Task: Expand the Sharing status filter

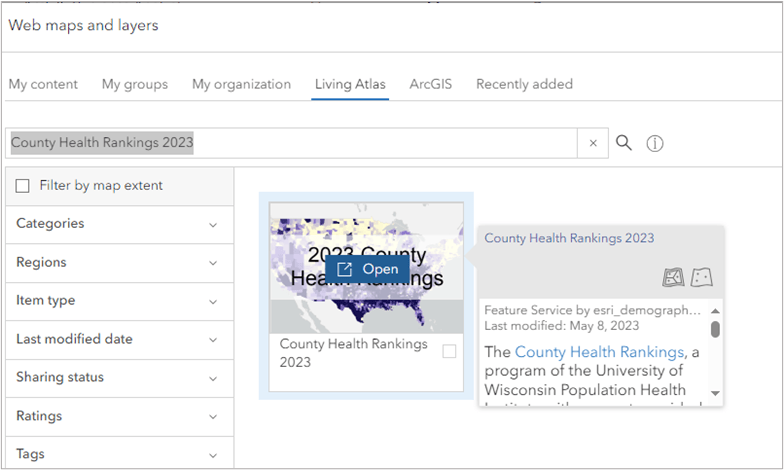Action: pyautogui.click(x=120, y=378)
